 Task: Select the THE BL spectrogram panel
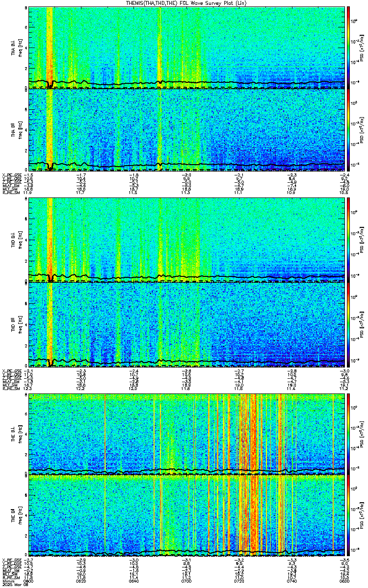(x=186, y=434)
